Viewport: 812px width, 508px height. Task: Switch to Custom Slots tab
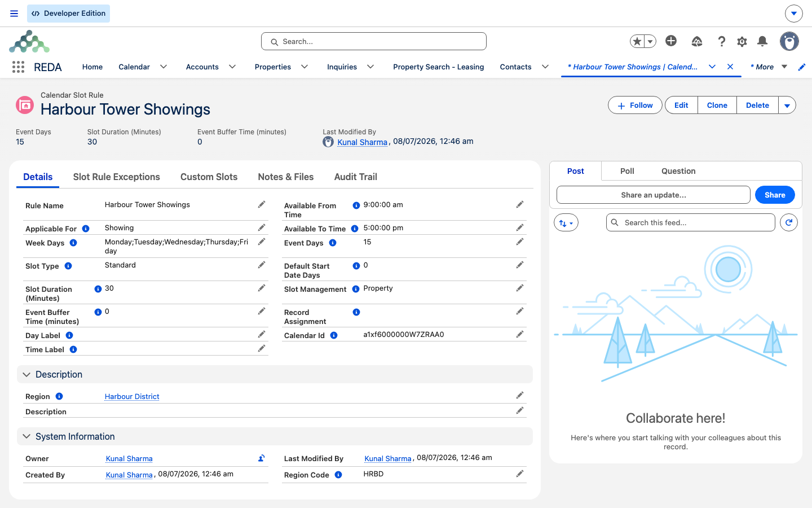[209, 177]
